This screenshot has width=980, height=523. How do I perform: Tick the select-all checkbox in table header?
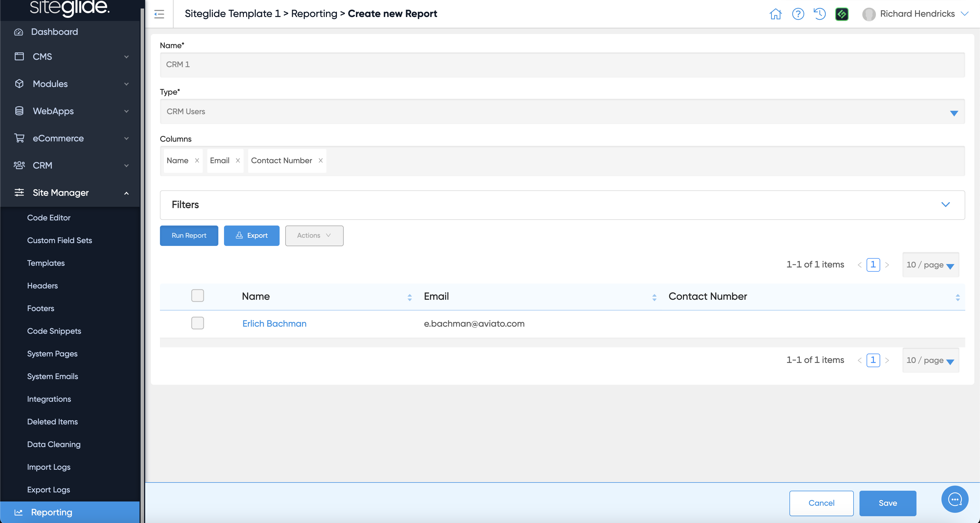pyautogui.click(x=197, y=296)
